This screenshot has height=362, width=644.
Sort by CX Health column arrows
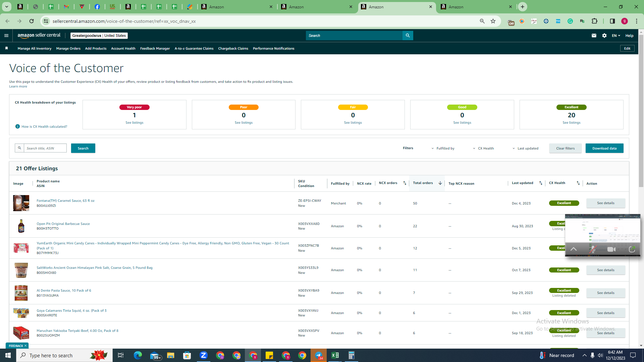(578, 183)
